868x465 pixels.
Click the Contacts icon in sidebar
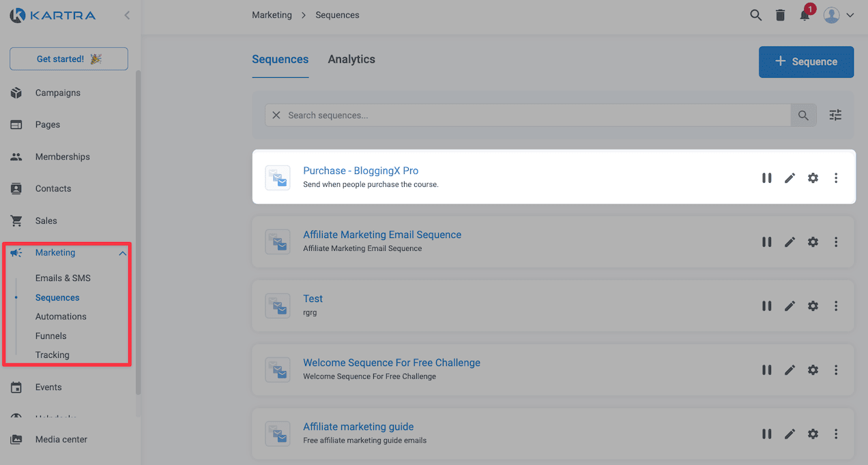[x=16, y=189]
